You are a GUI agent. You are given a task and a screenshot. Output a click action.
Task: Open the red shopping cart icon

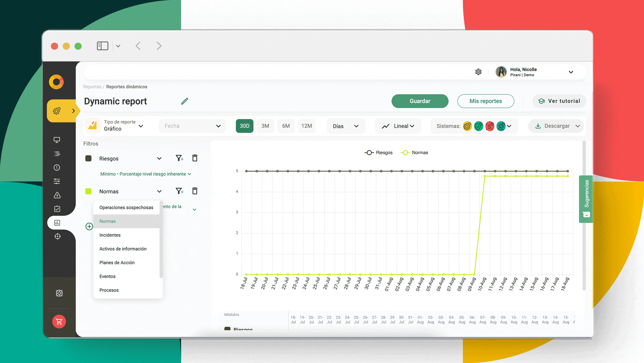click(59, 321)
